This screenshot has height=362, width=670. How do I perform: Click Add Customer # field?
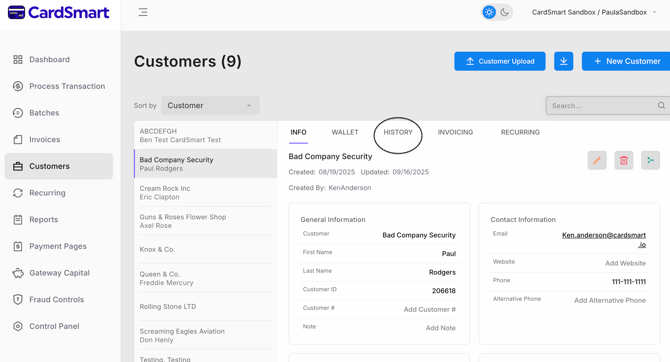point(429,309)
